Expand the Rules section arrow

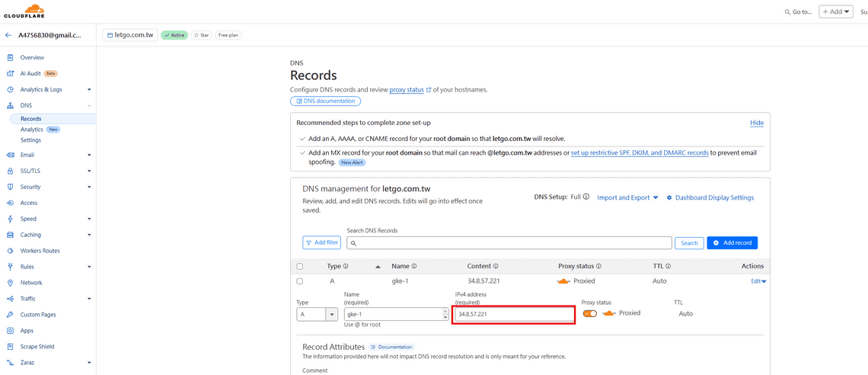click(x=89, y=267)
